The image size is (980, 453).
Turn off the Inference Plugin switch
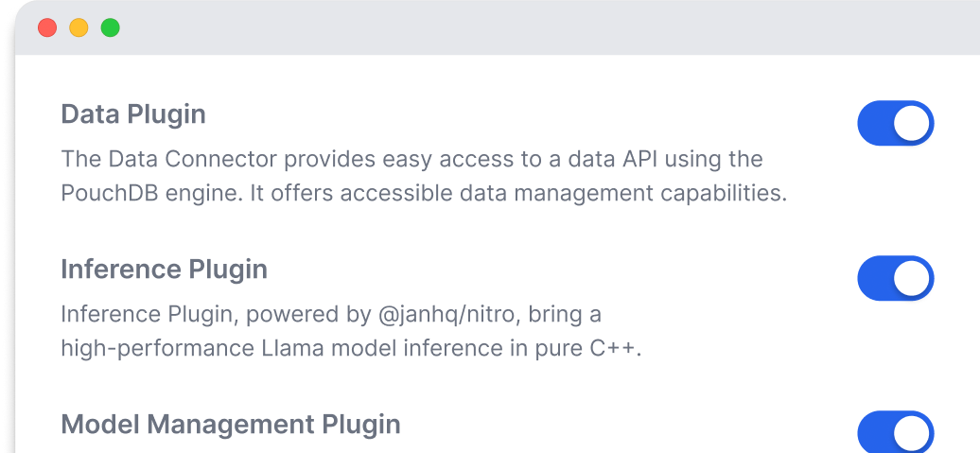[895, 278]
